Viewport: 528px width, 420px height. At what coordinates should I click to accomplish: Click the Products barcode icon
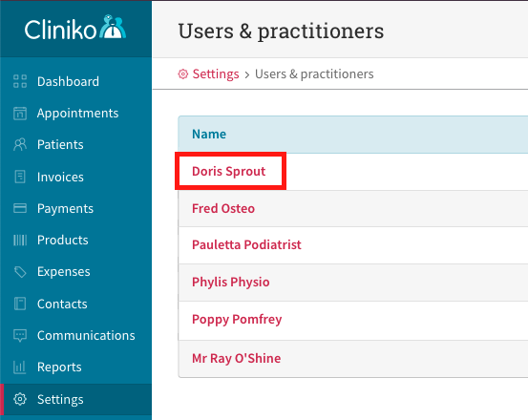(20, 240)
